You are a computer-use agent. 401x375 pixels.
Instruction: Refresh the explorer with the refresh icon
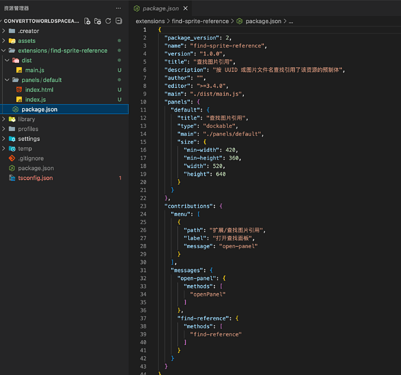(108, 21)
